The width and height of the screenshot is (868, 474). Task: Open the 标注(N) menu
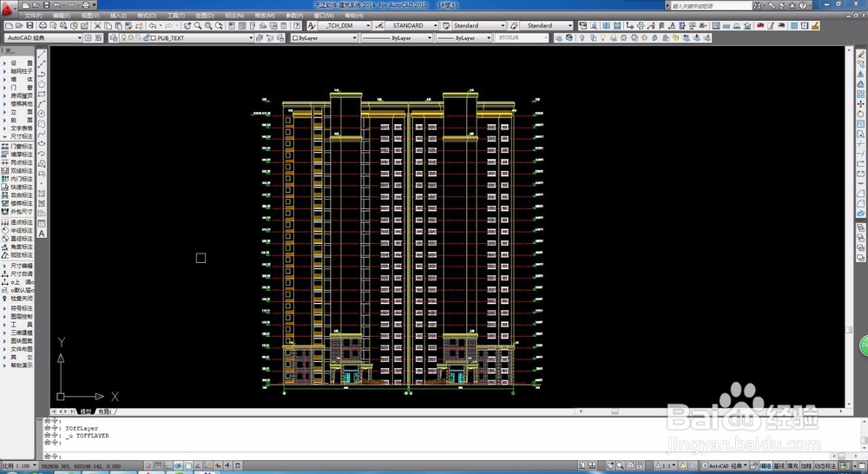coord(234,16)
